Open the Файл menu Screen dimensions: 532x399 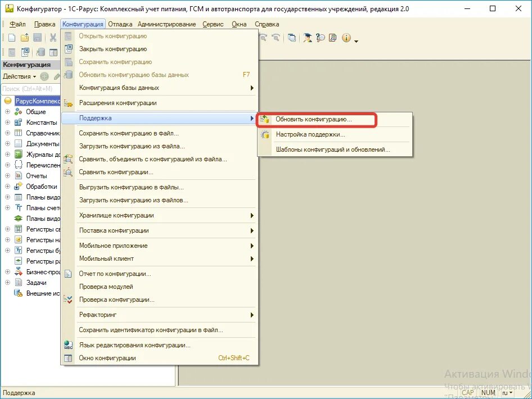17,24
